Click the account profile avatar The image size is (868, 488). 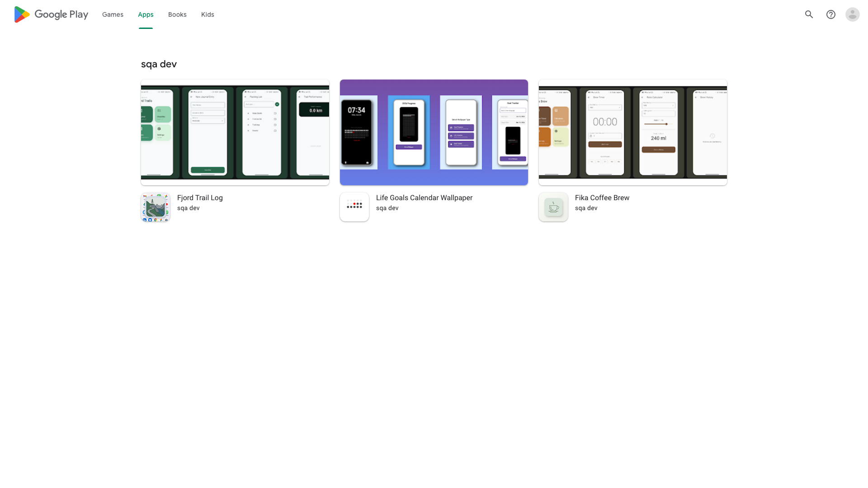click(x=852, y=14)
